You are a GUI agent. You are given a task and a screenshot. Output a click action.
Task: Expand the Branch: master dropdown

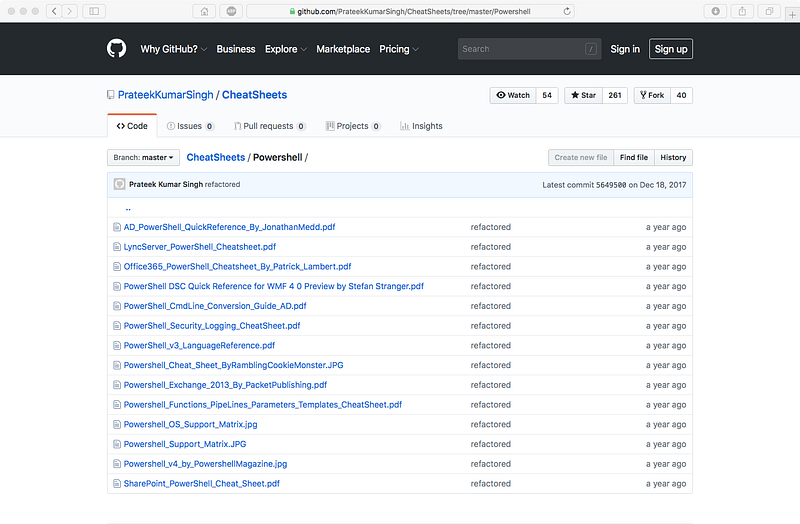(x=144, y=157)
